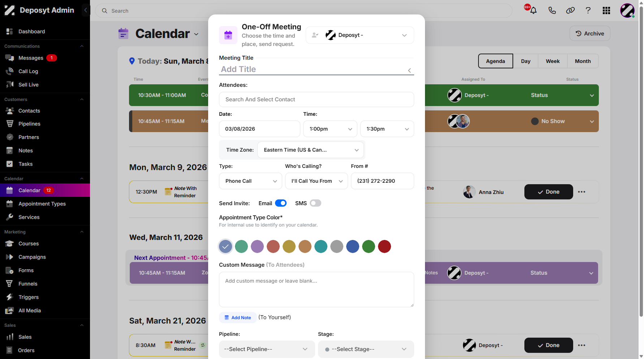
Task: Select the teal appointment color swatch
Action: coord(321,246)
